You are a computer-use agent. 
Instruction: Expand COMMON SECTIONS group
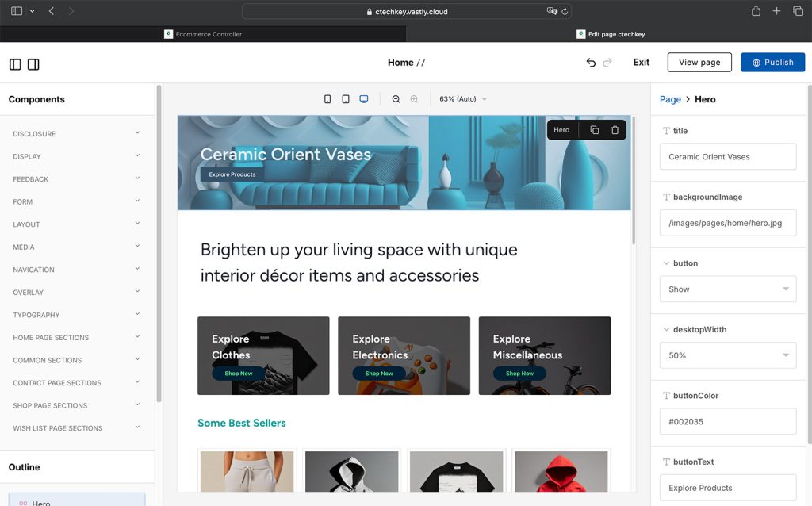tap(77, 360)
